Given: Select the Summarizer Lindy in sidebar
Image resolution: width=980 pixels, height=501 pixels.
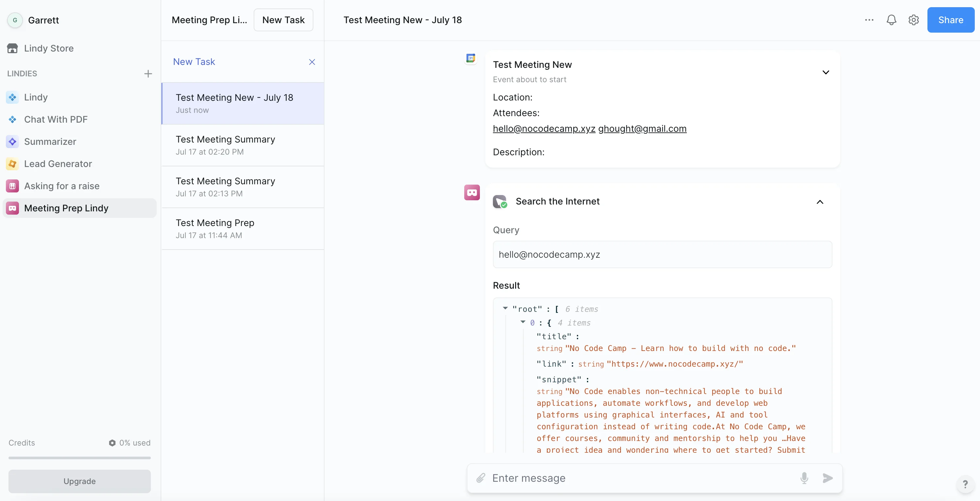Looking at the screenshot, I should pos(50,142).
